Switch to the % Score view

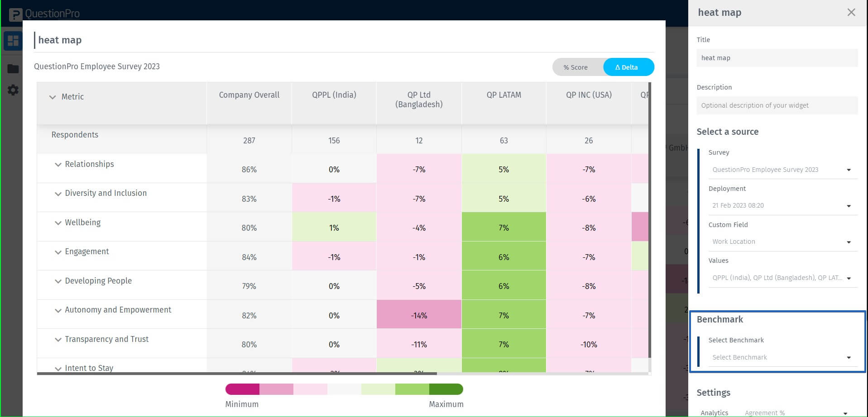575,67
